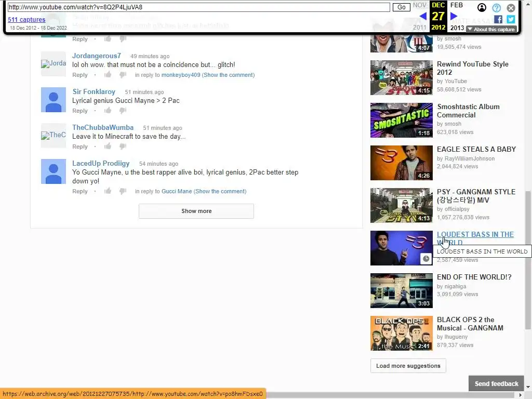Screen dimensions: 532x399
Task: Open Smoshtastic Album Commercial thumbnail
Action: pos(402,120)
